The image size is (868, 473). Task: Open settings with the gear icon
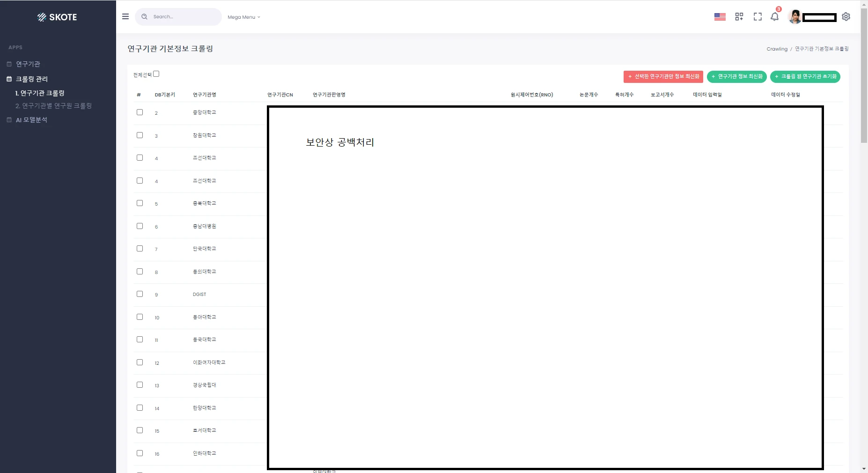pos(846,17)
